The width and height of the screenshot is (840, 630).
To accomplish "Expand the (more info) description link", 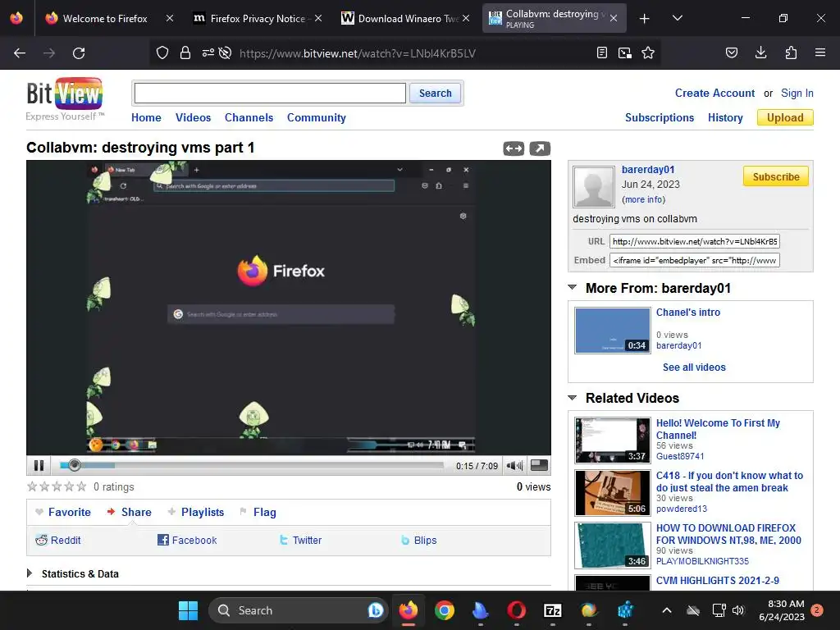I will [x=643, y=199].
